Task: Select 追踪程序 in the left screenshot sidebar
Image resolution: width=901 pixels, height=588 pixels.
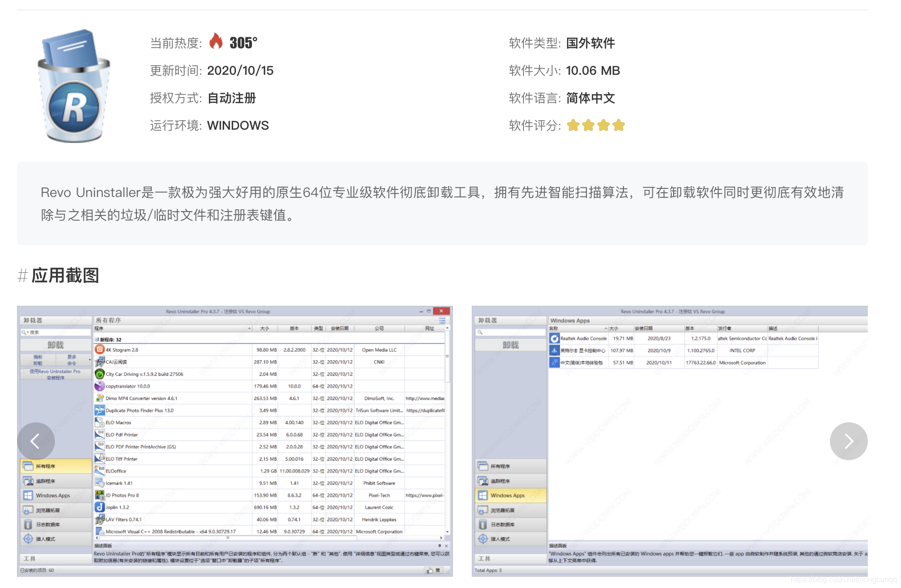Action: pos(55,481)
